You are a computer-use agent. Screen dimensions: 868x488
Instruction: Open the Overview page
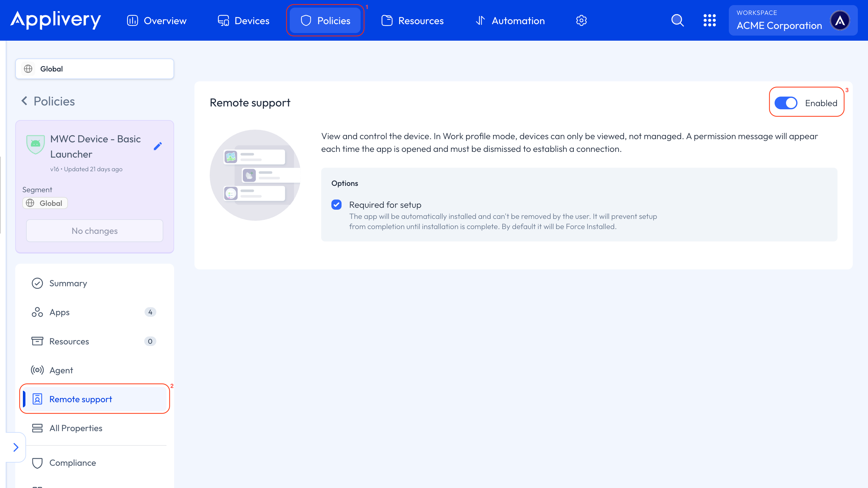[x=156, y=20]
